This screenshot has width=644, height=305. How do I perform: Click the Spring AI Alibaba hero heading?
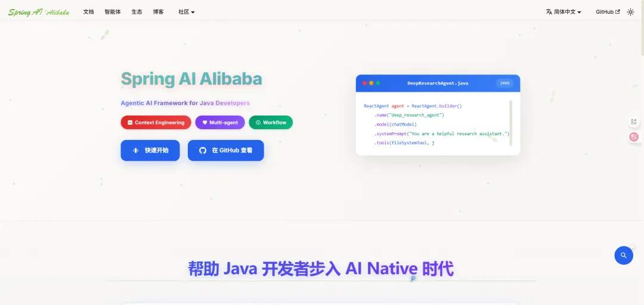(191, 79)
